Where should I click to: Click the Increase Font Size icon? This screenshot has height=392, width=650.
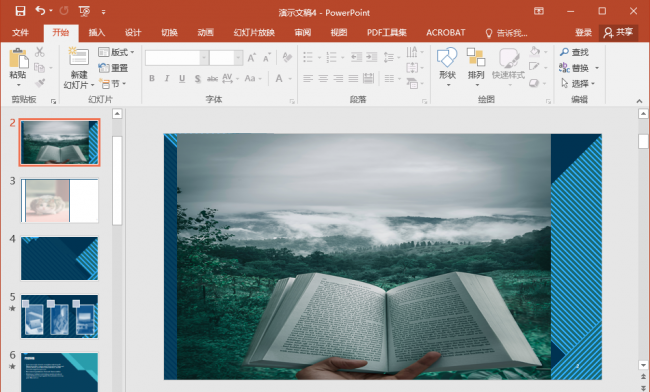click(x=252, y=58)
